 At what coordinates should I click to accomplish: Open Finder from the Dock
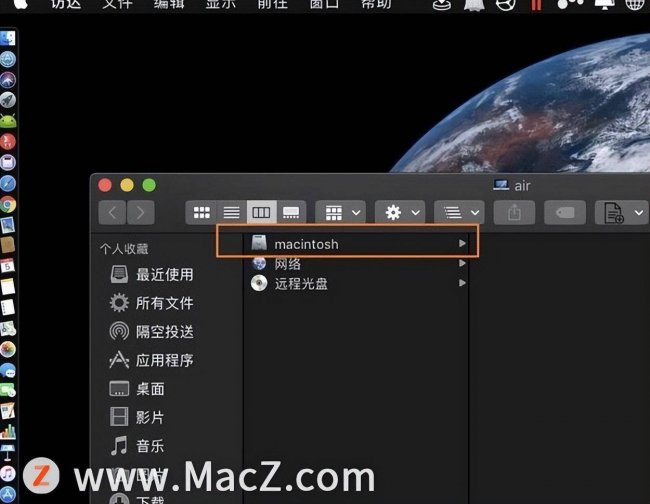coord(7,39)
